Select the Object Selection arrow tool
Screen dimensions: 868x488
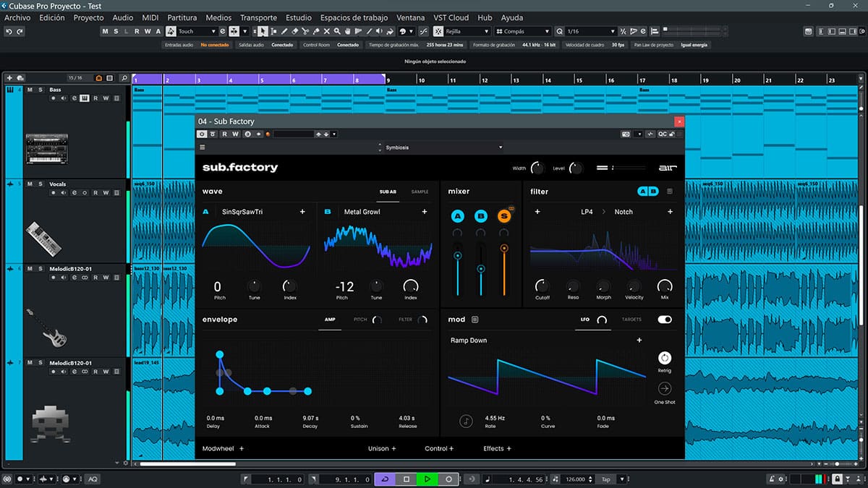point(263,31)
